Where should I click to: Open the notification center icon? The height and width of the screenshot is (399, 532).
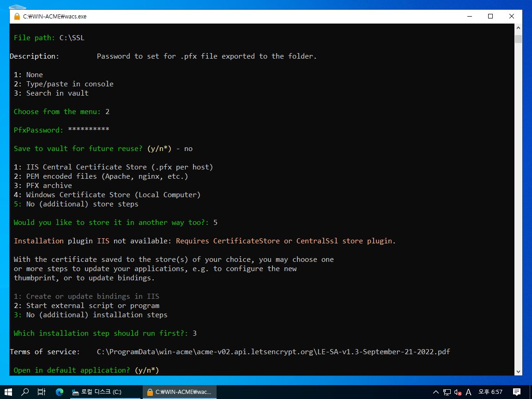tap(517, 392)
